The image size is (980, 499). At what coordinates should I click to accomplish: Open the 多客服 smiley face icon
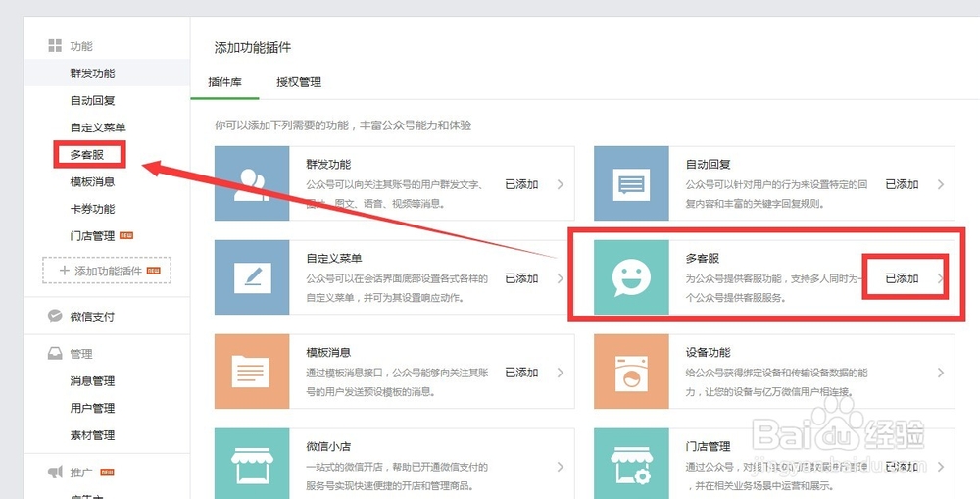[631, 277]
